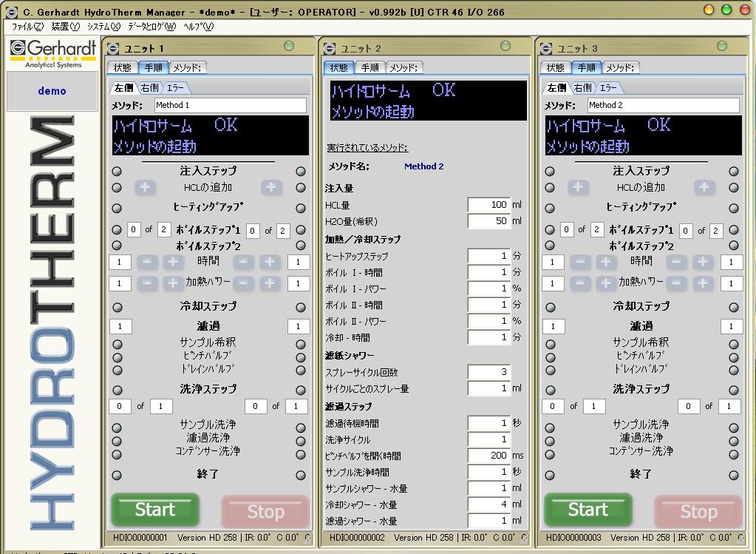The image size is (756, 554).
Task: Click the green status LED in ユニット 3 header
Action: (x=722, y=46)
